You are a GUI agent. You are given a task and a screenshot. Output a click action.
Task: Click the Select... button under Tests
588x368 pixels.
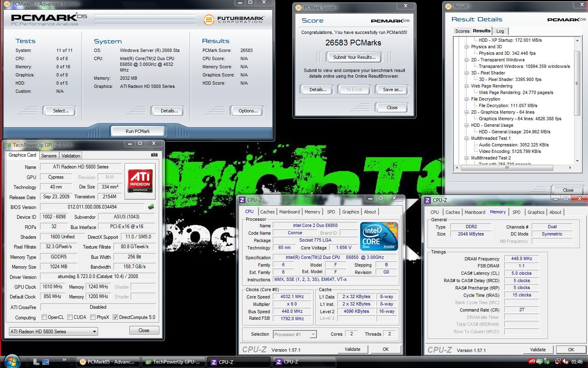coord(61,111)
